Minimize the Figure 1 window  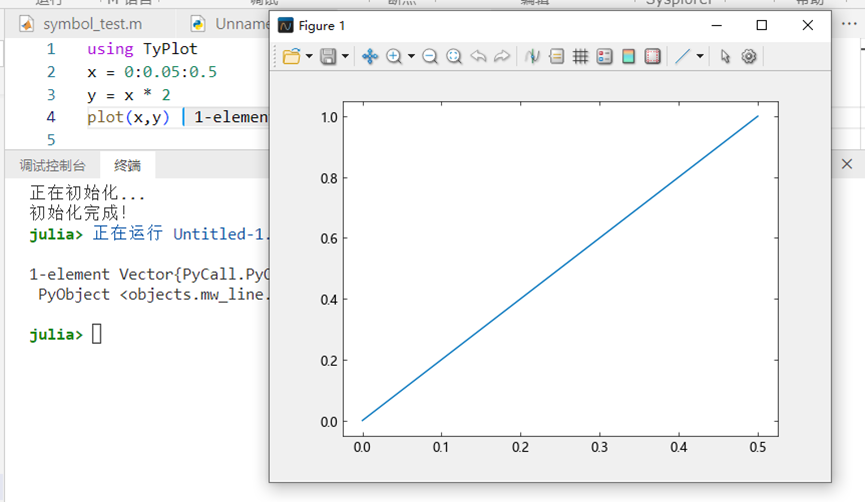tap(717, 25)
